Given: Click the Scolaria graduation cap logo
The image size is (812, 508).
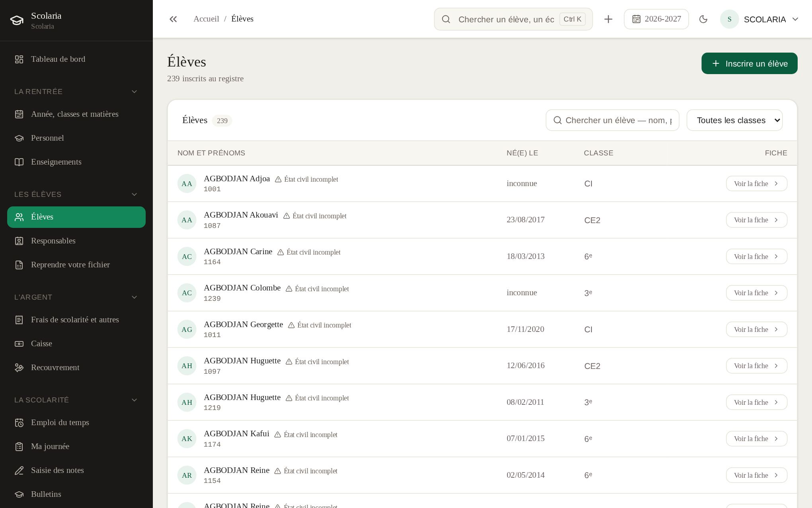Looking at the screenshot, I should tap(17, 20).
